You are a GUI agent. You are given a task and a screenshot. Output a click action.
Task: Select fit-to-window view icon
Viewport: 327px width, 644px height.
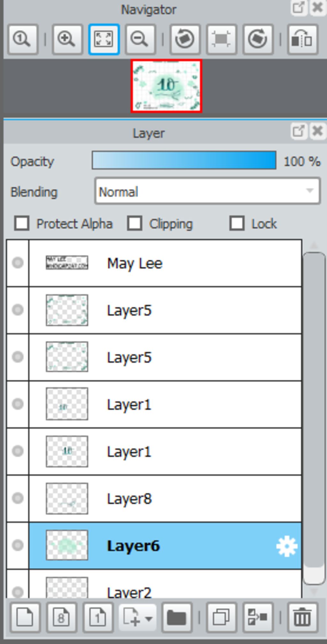click(x=104, y=39)
